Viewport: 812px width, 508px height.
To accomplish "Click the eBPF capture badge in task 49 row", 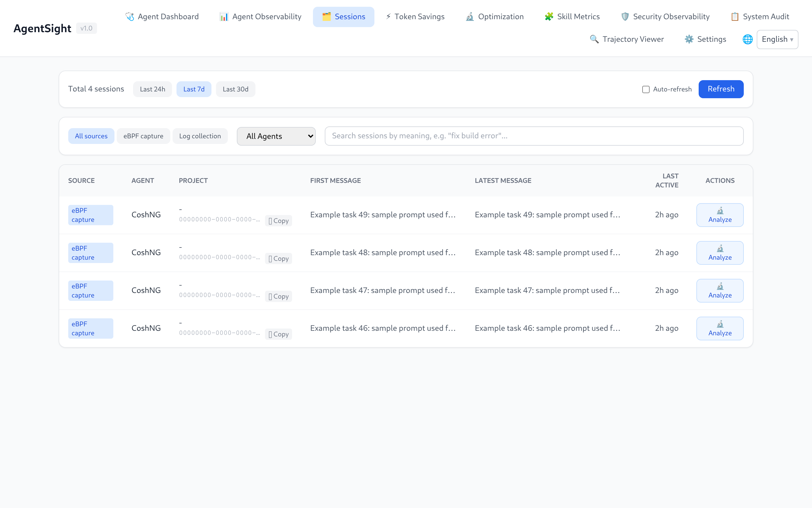I will pyautogui.click(x=91, y=215).
